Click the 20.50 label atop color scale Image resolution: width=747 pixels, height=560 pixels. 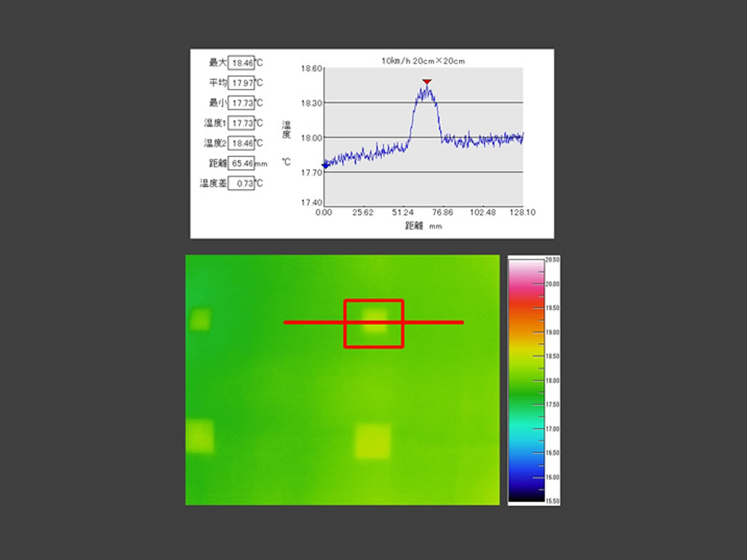(x=553, y=260)
